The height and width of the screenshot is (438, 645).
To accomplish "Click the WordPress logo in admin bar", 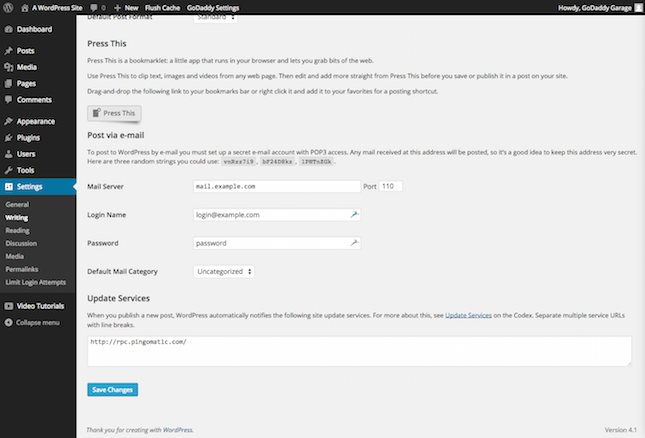I will (8, 7).
